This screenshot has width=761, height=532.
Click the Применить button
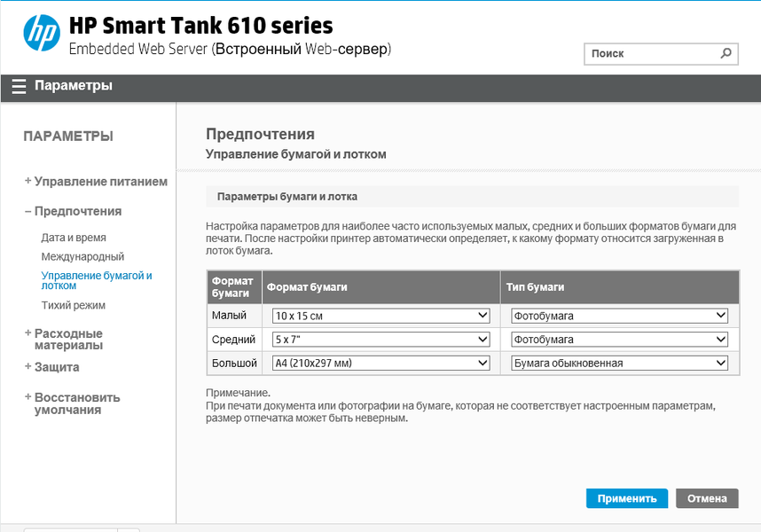626,498
